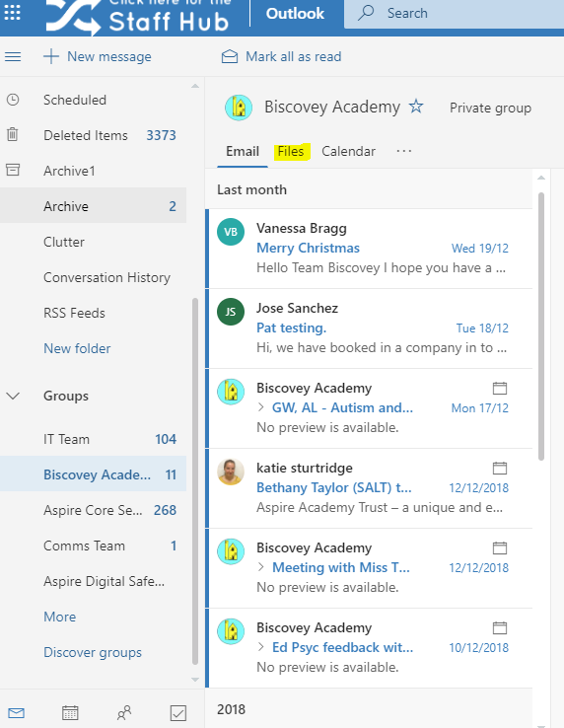Open the Pat testing. email

point(369,328)
